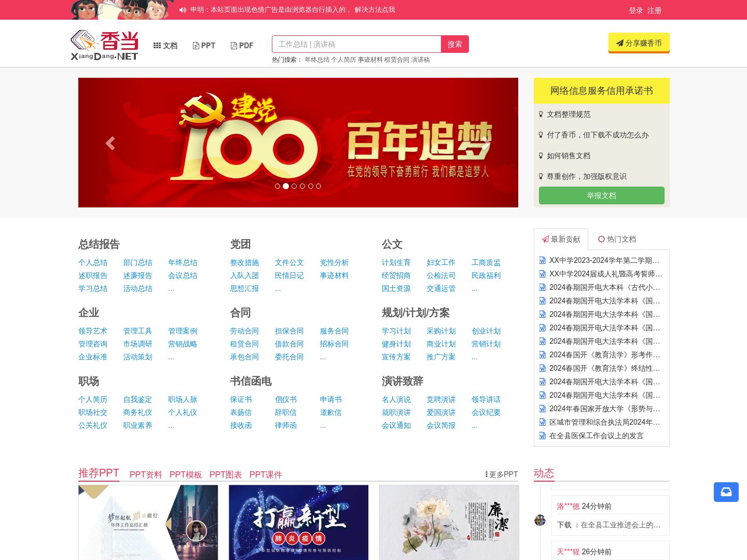
Task: Select the PPT资料 tab
Action: (x=146, y=474)
